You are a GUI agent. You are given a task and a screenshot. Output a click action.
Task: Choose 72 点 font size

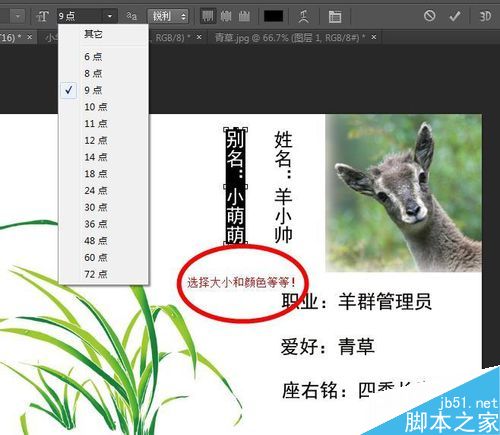point(103,274)
